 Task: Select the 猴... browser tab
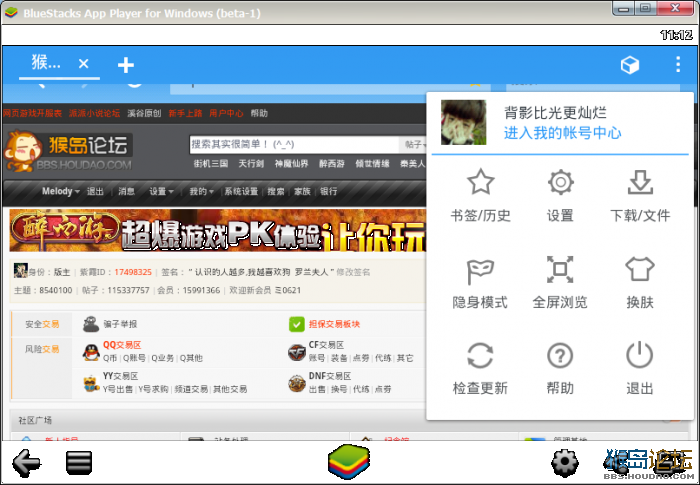46,63
